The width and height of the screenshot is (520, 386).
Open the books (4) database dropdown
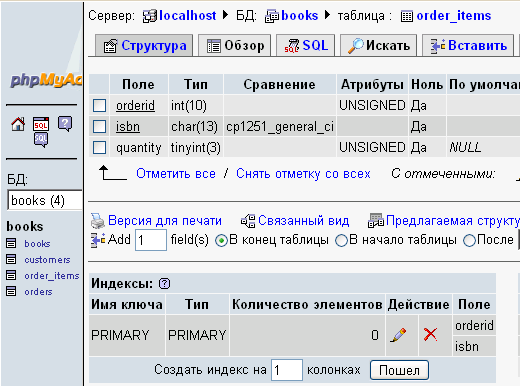[x=45, y=200]
